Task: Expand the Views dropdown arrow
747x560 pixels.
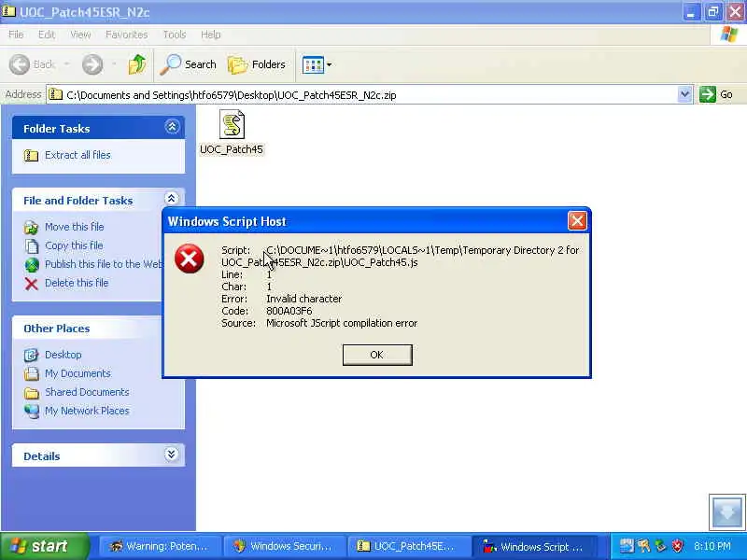Action: [x=330, y=64]
